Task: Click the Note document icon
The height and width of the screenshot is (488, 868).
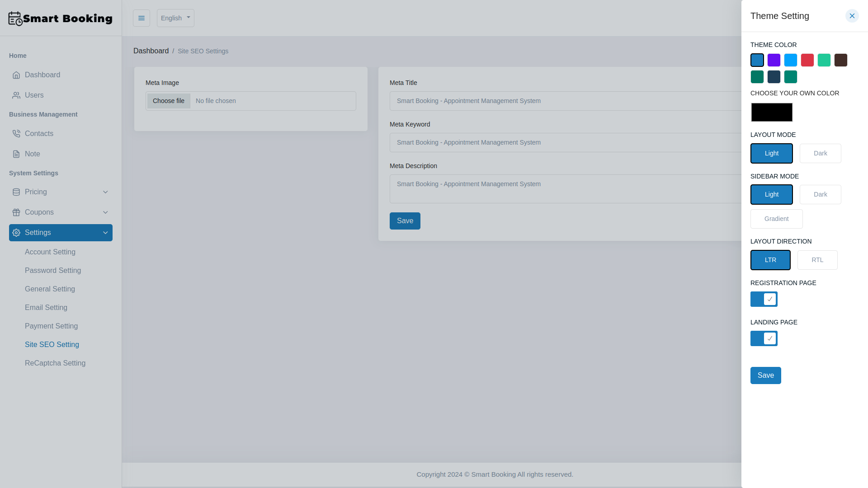Action: (16, 154)
